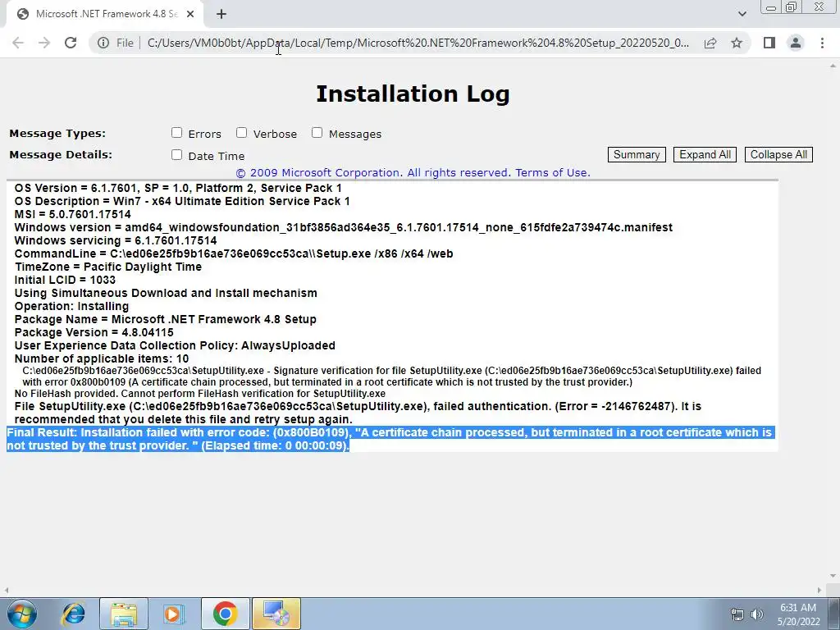Bookmark this page with the star icon
This screenshot has height=630, width=840.
coord(737,43)
